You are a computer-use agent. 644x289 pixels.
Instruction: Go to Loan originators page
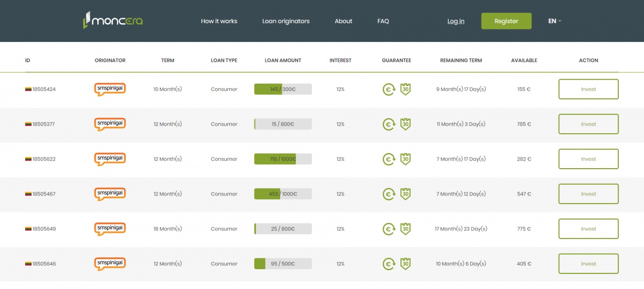pyautogui.click(x=286, y=21)
